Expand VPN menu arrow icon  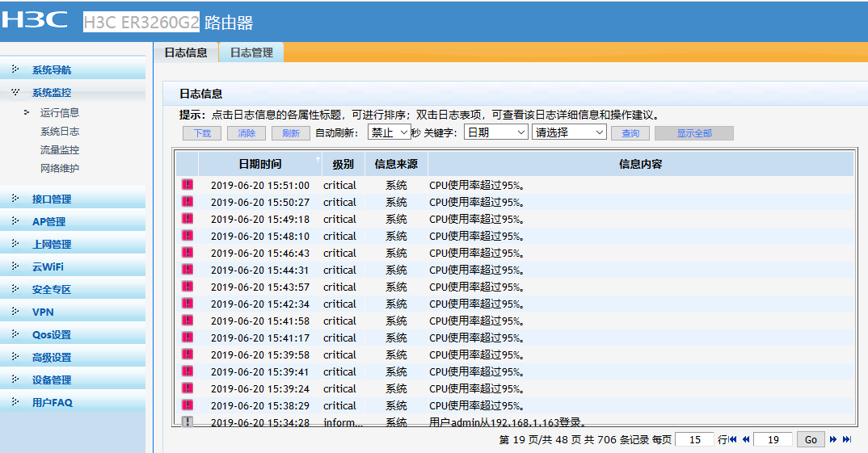(15, 312)
